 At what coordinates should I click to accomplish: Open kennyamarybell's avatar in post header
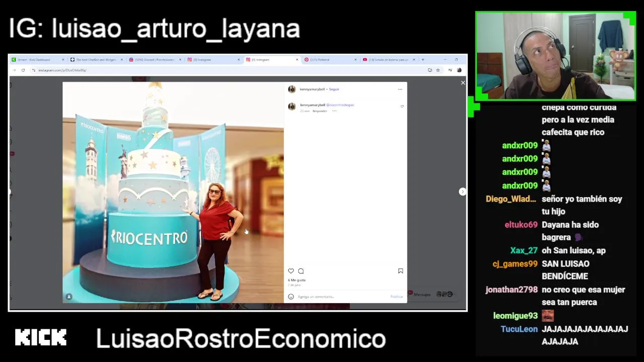[291, 89]
